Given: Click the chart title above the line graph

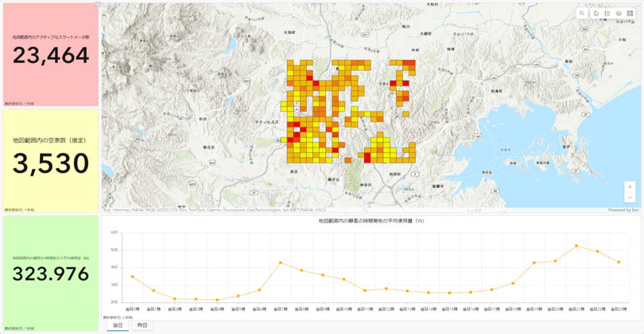Looking at the screenshot, I should pos(370,221).
